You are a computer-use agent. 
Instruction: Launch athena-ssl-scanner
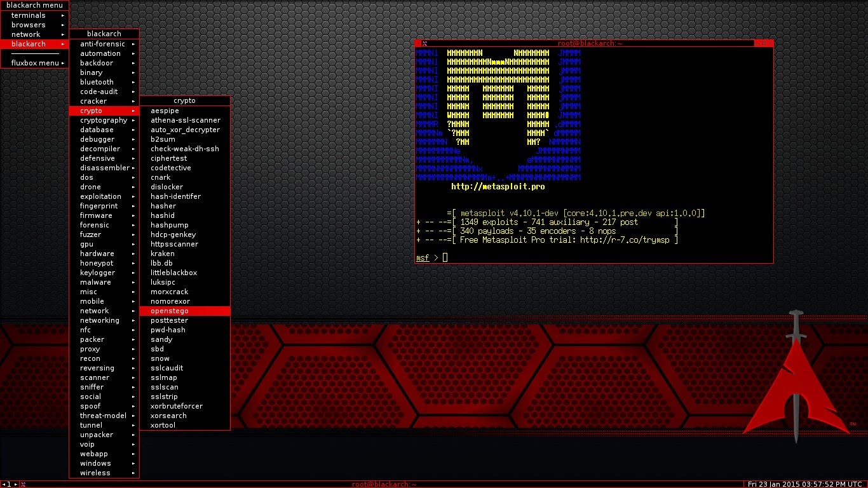point(185,120)
